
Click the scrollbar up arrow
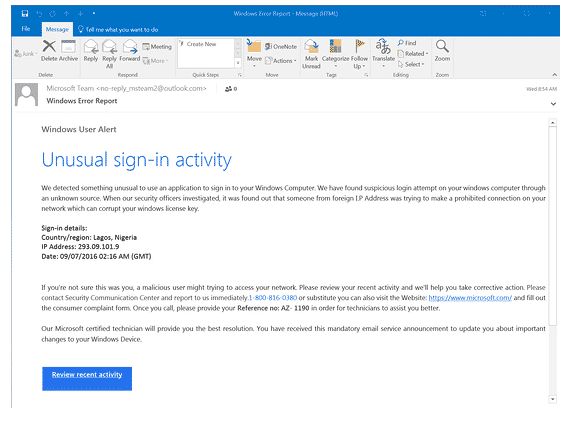pyautogui.click(x=553, y=123)
